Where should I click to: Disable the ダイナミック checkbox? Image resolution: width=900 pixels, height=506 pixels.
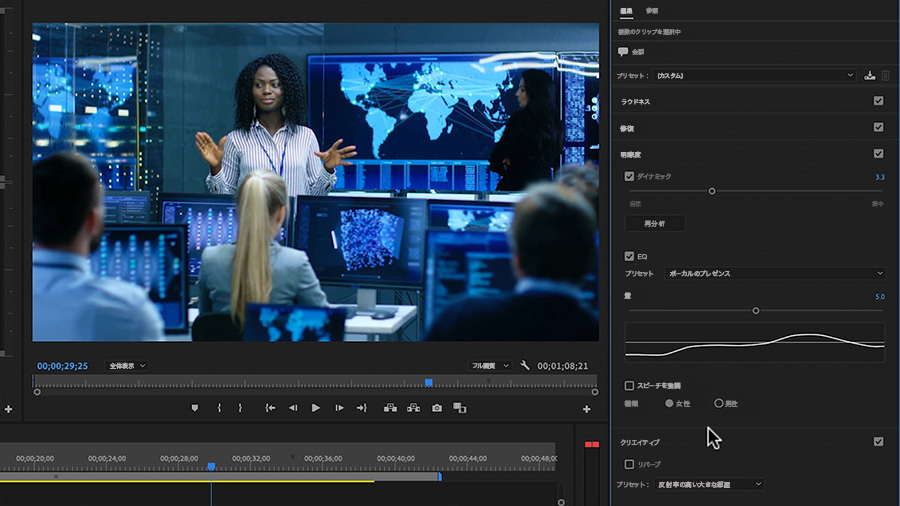[629, 176]
